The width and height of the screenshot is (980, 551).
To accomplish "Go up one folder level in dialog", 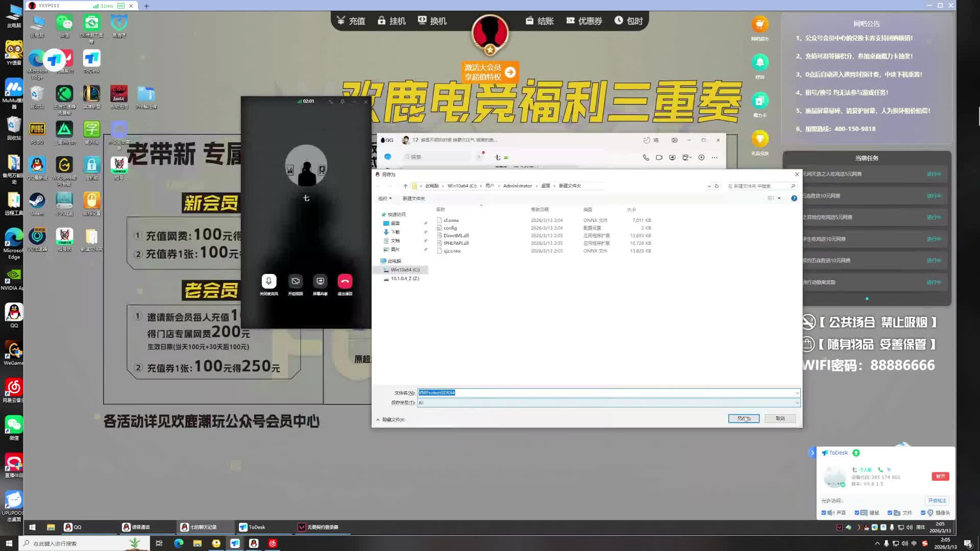I will coord(405,186).
